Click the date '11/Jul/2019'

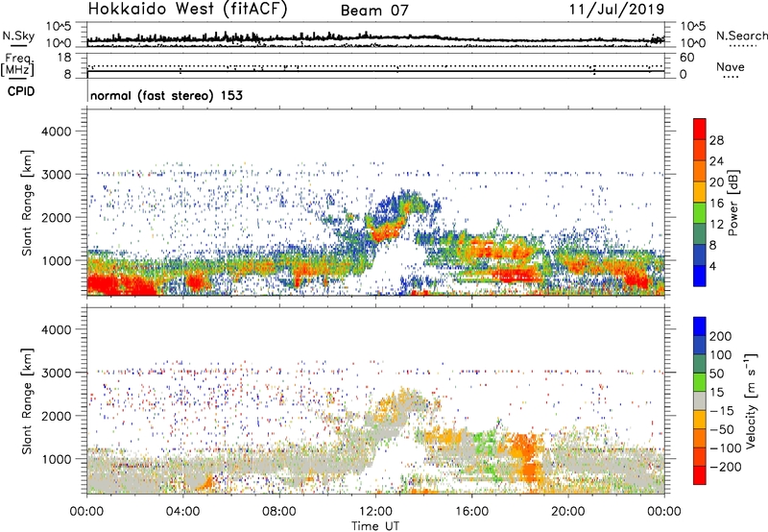[616, 9]
